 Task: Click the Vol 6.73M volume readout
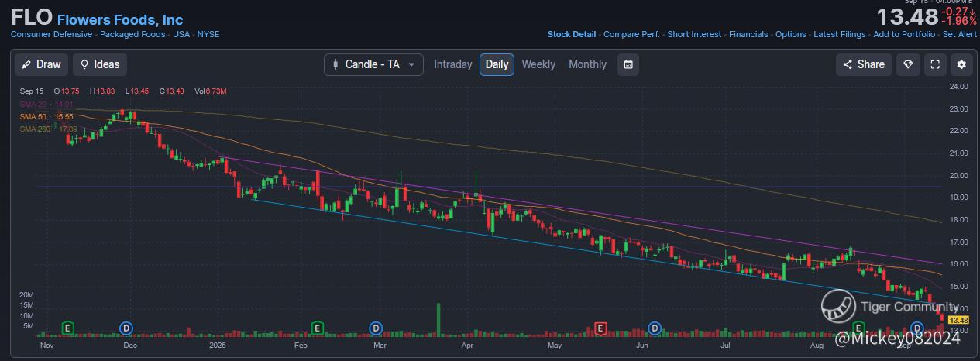pos(211,91)
